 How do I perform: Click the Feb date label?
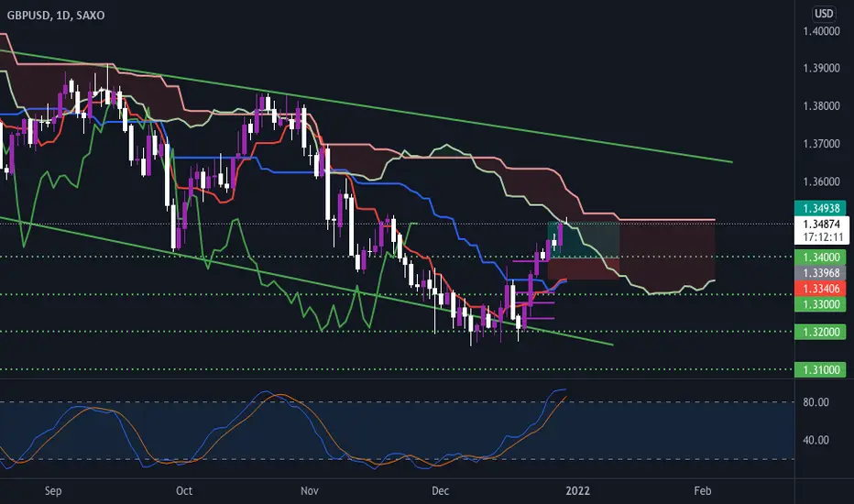703,491
